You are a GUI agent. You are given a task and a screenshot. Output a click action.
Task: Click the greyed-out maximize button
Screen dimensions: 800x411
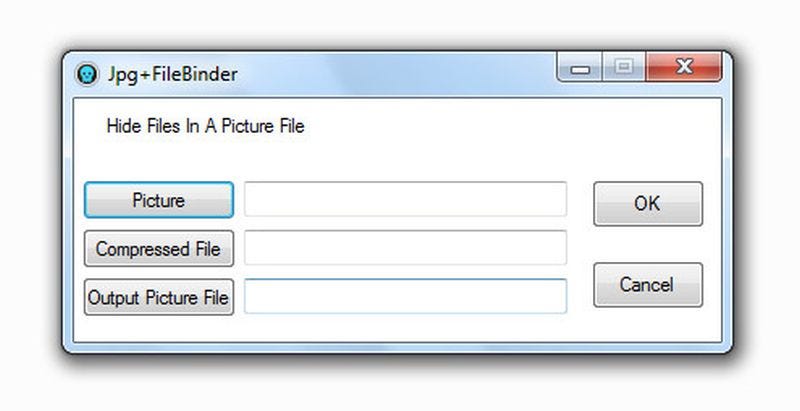point(624,69)
